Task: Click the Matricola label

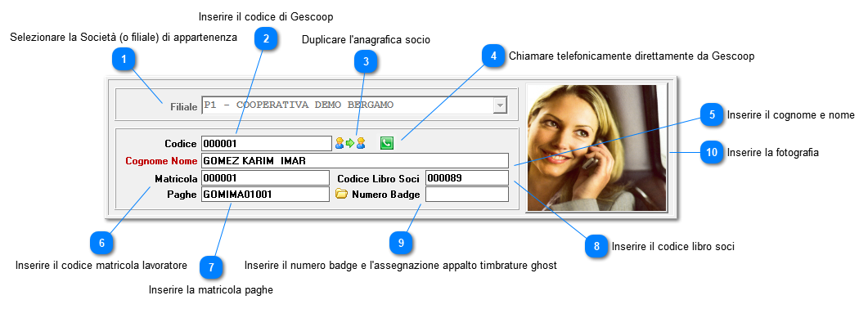Action: pyautogui.click(x=176, y=178)
